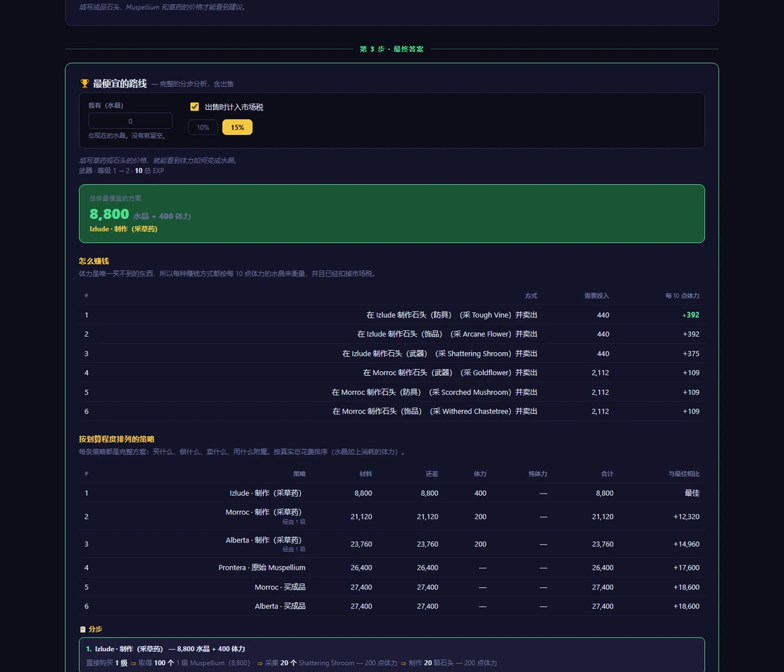Click the 纯体力 column header
The image size is (784, 672).
(x=538, y=474)
